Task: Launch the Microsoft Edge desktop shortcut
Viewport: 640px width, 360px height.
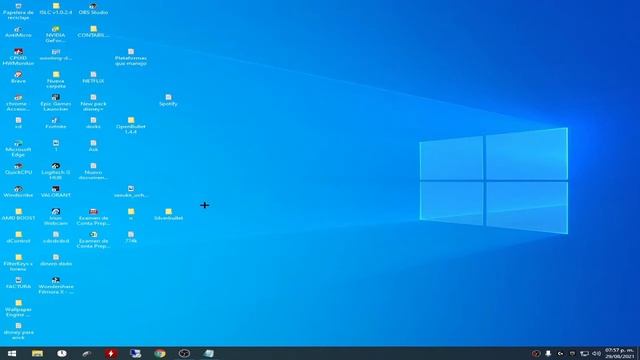Action: point(18,149)
